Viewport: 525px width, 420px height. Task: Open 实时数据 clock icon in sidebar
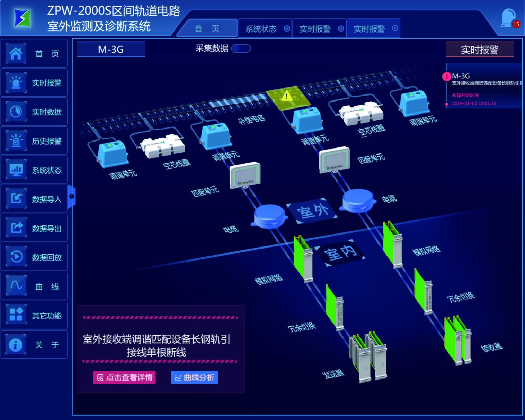(x=16, y=112)
